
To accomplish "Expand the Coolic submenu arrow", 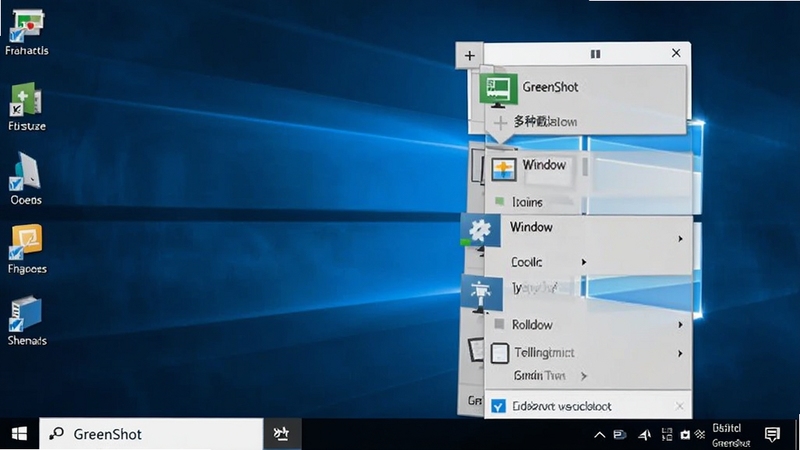I will (x=584, y=262).
